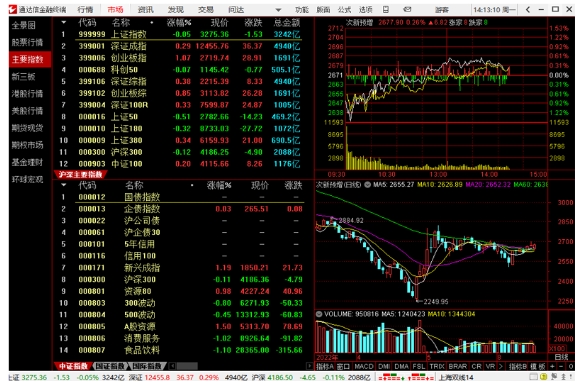
Task: Expand more indicators arrow after VR
Action: [x=501, y=366]
